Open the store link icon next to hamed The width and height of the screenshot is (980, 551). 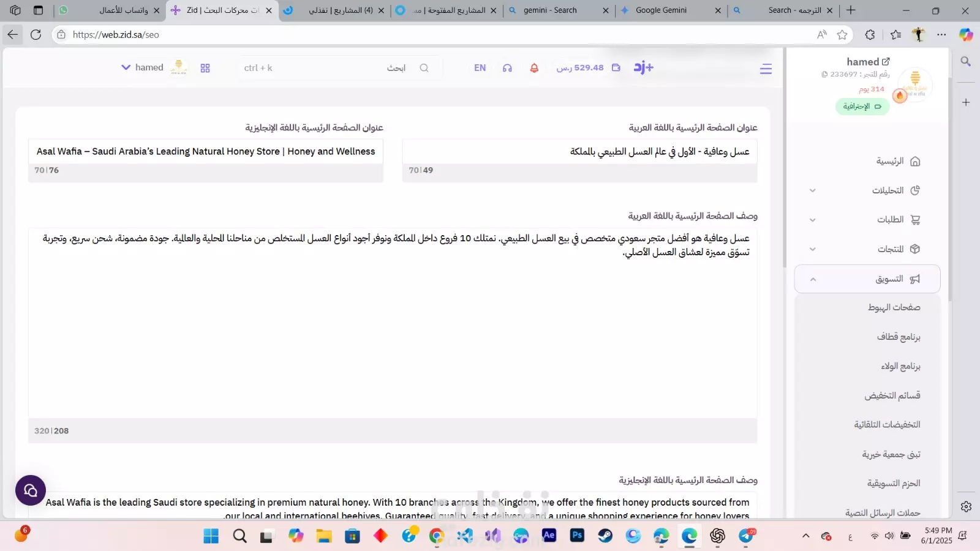886,61
